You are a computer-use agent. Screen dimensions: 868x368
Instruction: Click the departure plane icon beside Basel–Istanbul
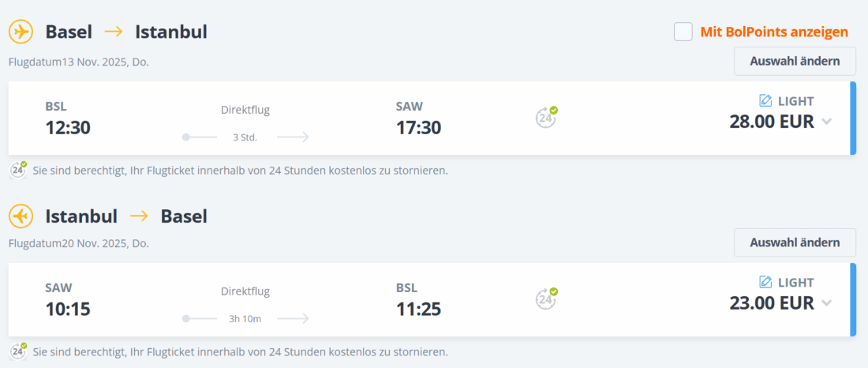(x=21, y=32)
